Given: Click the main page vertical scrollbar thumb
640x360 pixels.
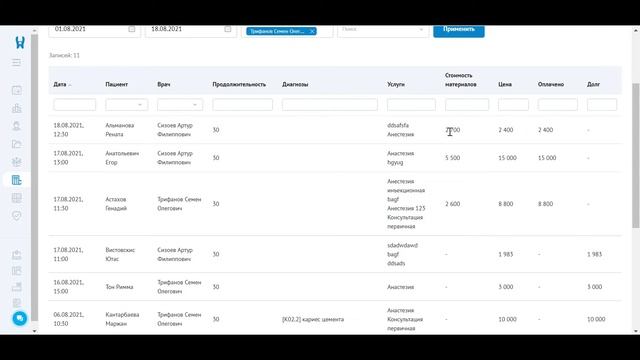Looking at the screenshot, I should (x=636, y=156).
